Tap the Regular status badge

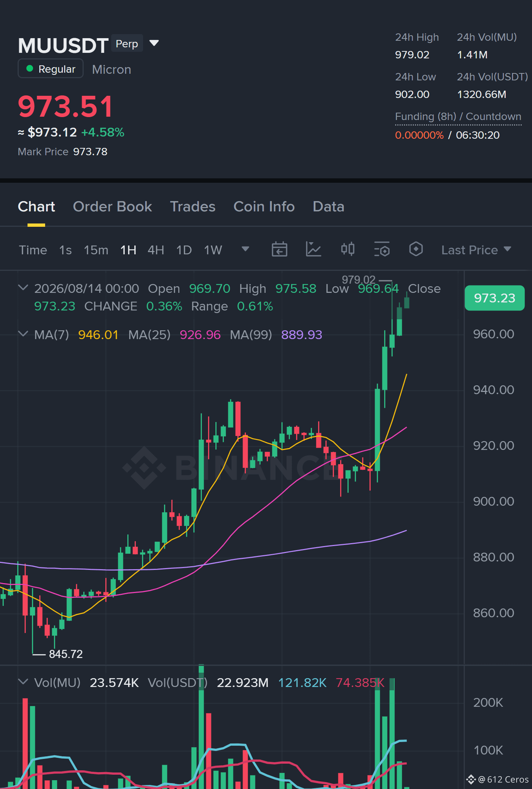[51, 69]
